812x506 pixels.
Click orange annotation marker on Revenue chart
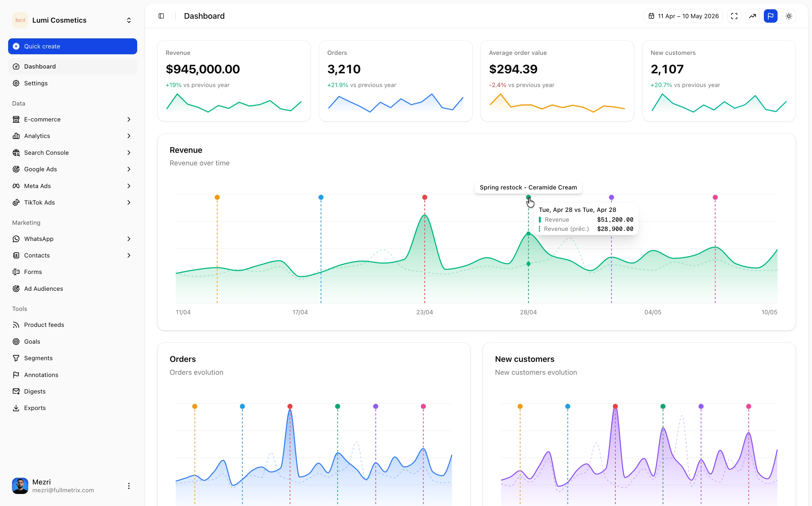click(x=217, y=198)
